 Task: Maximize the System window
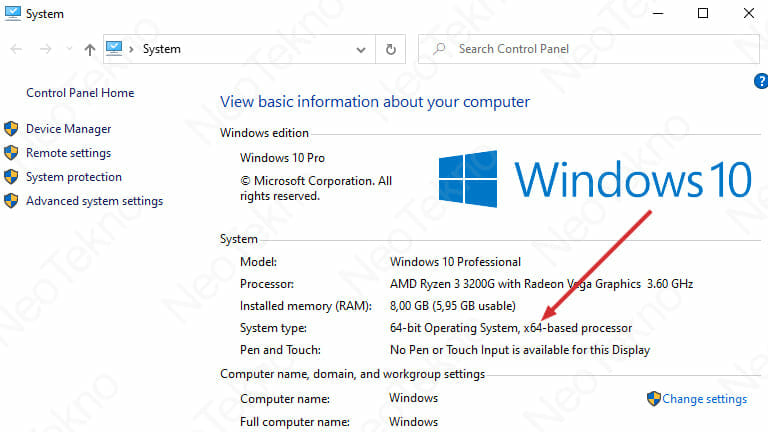pyautogui.click(x=703, y=13)
